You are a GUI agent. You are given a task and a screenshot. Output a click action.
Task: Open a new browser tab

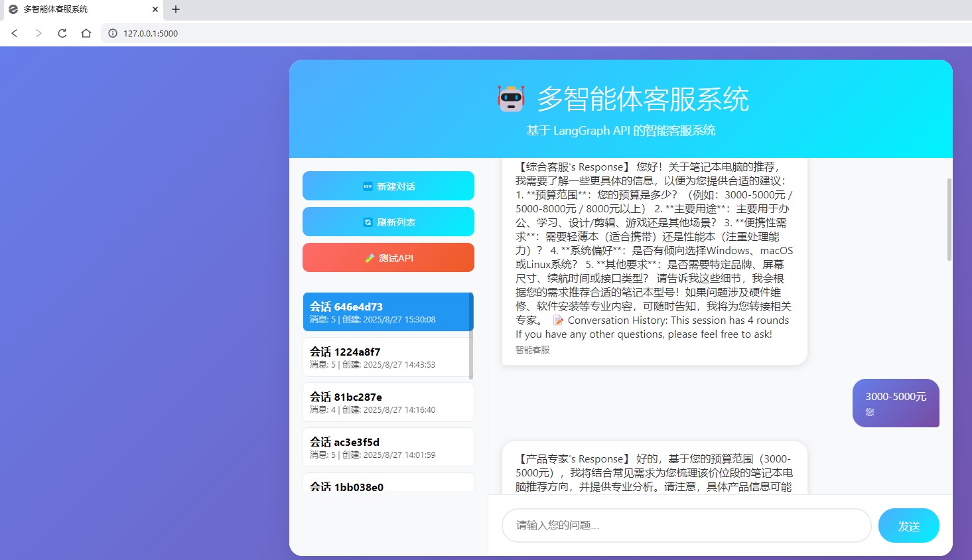[176, 9]
